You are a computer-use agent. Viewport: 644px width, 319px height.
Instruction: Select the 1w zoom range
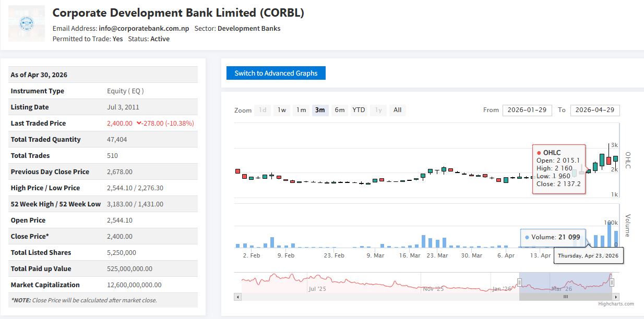[282, 110]
